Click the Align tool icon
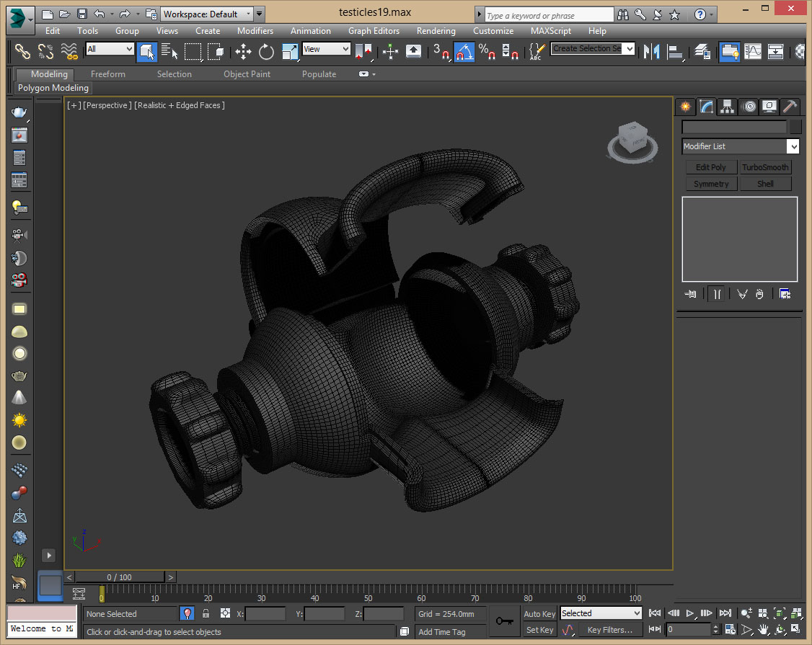The width and height of the screenshot is (812, 645). point(675,51)
